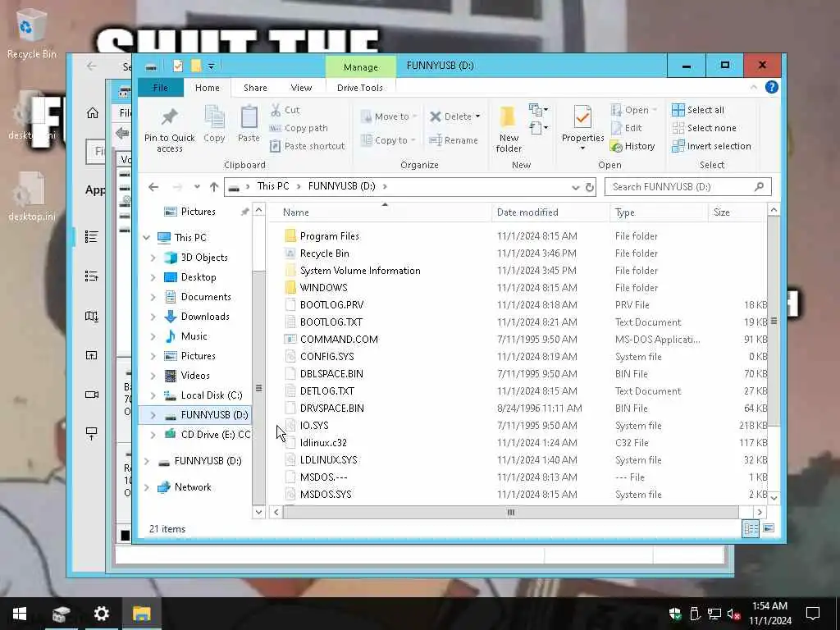Open Settings from the taskbar
The height and width of the screenshot is (630, 840).
pos(101,614)
